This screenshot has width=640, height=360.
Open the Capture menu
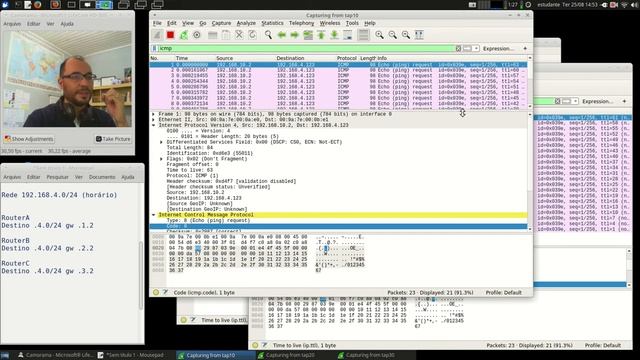[x=221, y=23]
